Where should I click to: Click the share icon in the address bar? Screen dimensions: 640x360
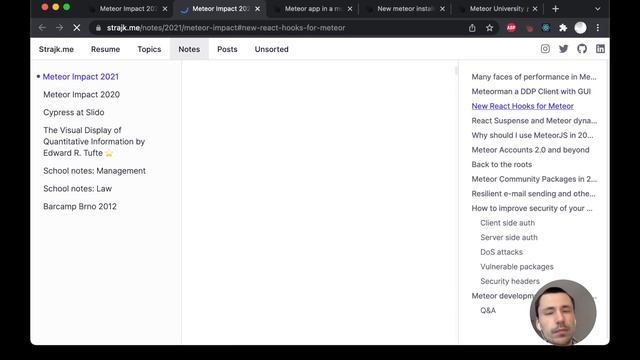[x=472, y=28]
